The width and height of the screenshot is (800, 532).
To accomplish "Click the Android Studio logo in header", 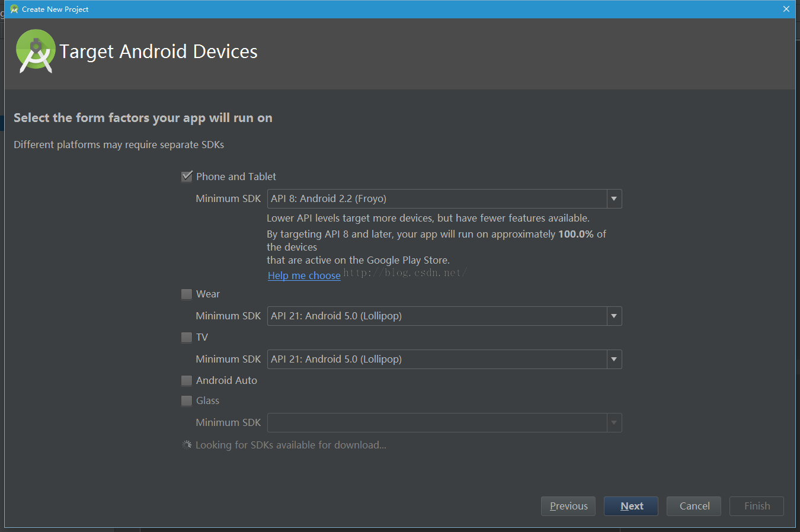I will pyautogui.click(x=36, y=51).
